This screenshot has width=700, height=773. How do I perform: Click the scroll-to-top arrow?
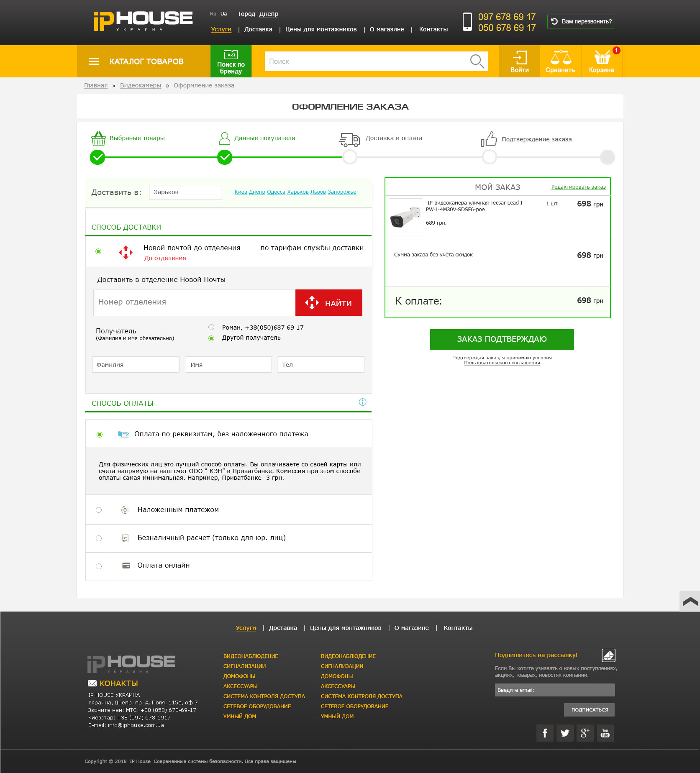coord(690,602)
